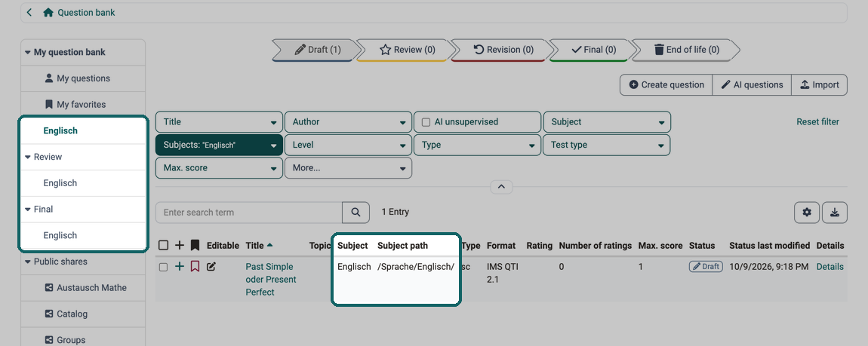Open Details link of the question row

(830, 267)
